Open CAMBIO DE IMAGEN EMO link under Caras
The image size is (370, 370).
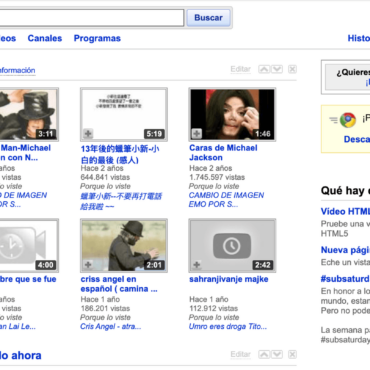(x=226, y=200)
